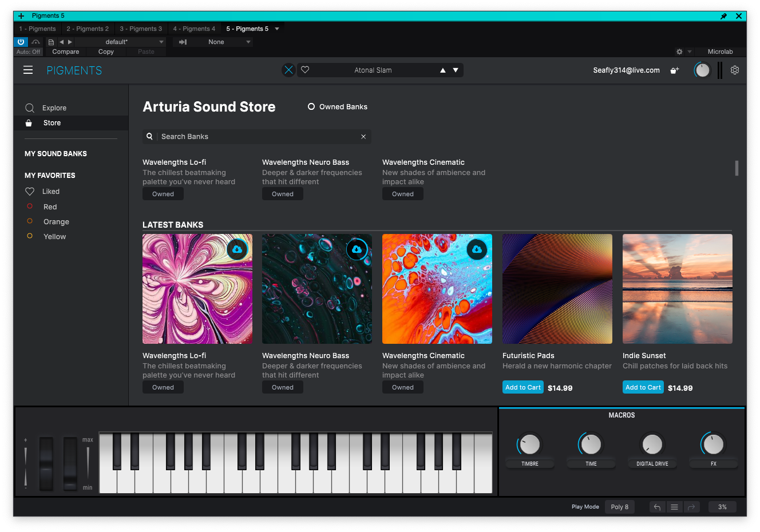Open Pigments settings gear in header
760x532 pixels.
click(735, 70)
